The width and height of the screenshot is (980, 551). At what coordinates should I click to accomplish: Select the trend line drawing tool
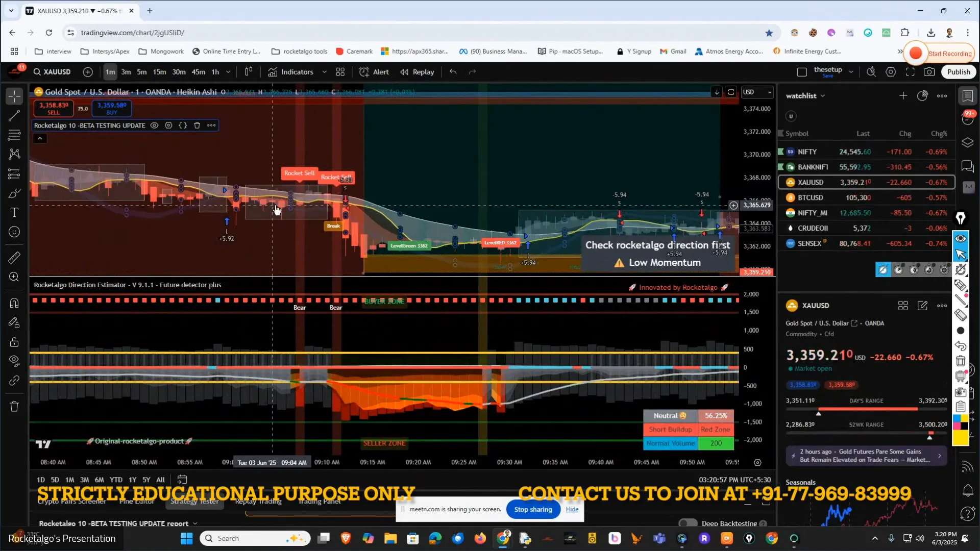pos(14,116)
